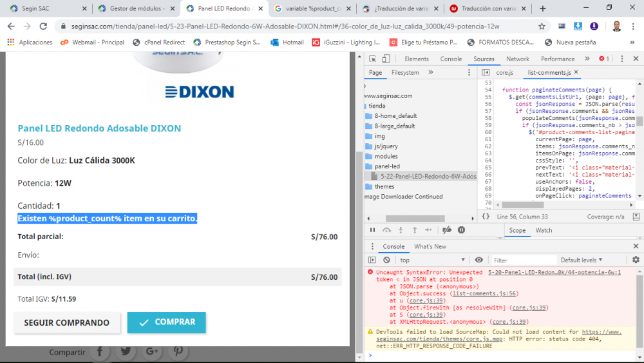The image size is (644, 363).
Task: Click the SEGUIR COMPRANDO button
Action: (x=67, y=323)
